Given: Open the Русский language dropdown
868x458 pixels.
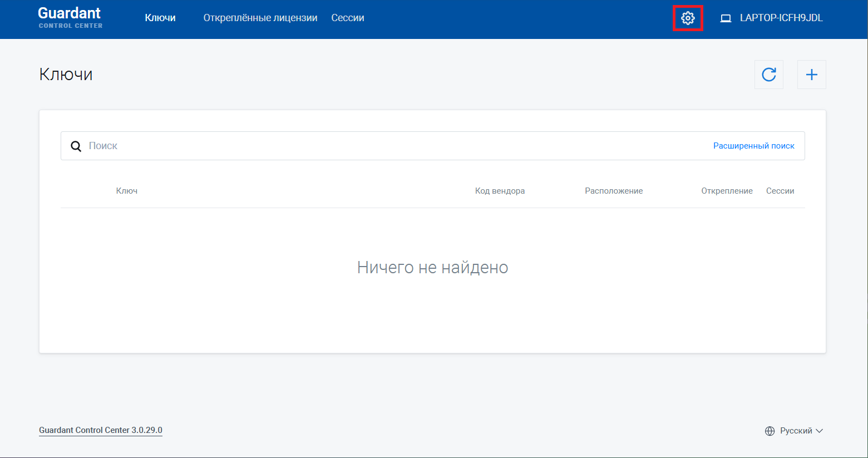Looking at the screenshot, I should click(796, 431).
